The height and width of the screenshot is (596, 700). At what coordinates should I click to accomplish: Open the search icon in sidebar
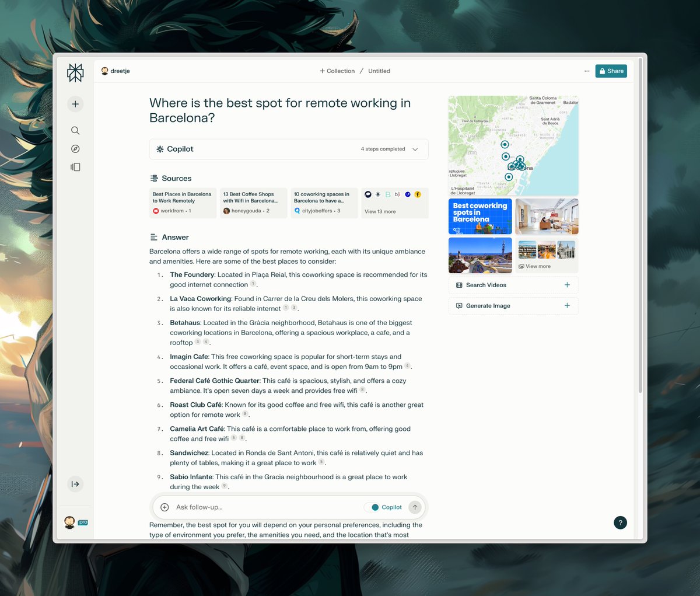pos(75,131)
